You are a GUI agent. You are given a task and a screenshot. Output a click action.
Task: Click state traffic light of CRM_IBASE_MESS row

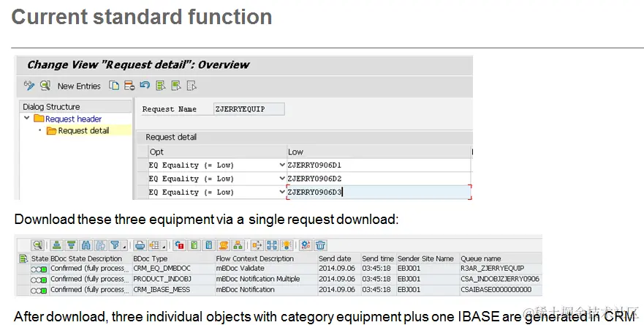[x=39, y=291]
